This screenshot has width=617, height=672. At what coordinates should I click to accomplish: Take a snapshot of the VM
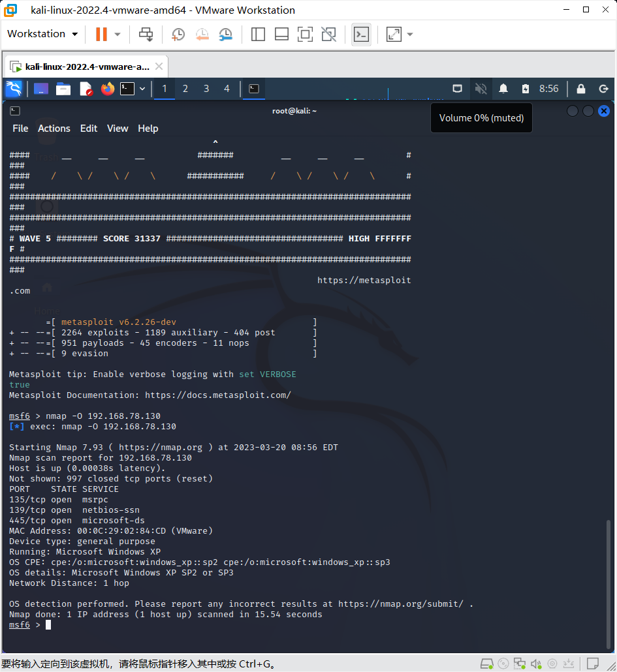click(x=178, y=35)
